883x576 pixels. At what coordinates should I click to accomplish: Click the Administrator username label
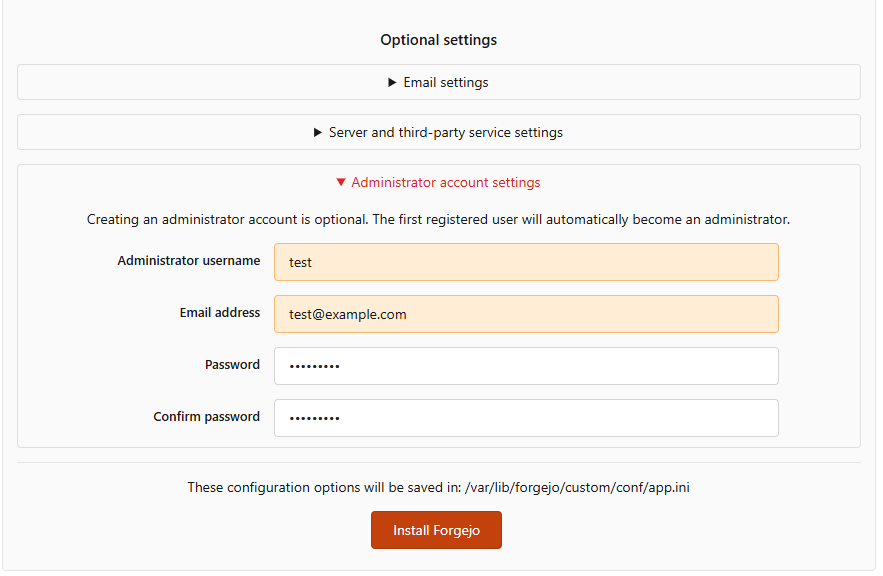(189, 260)
